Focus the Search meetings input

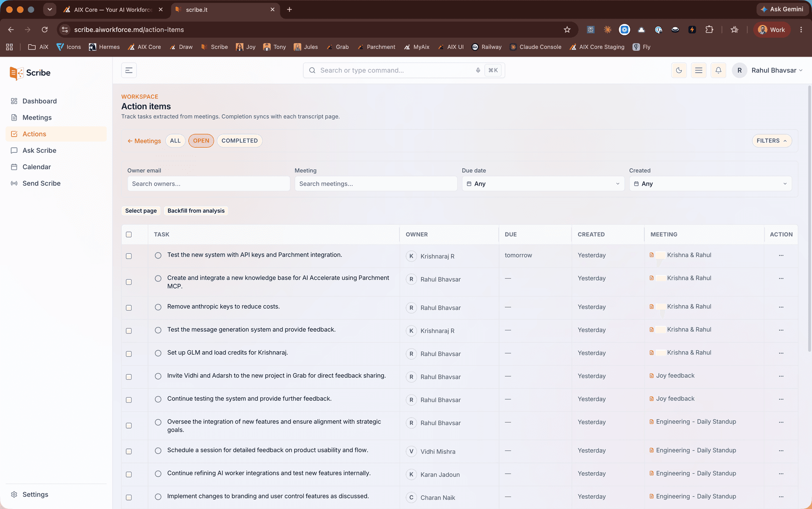376,184
